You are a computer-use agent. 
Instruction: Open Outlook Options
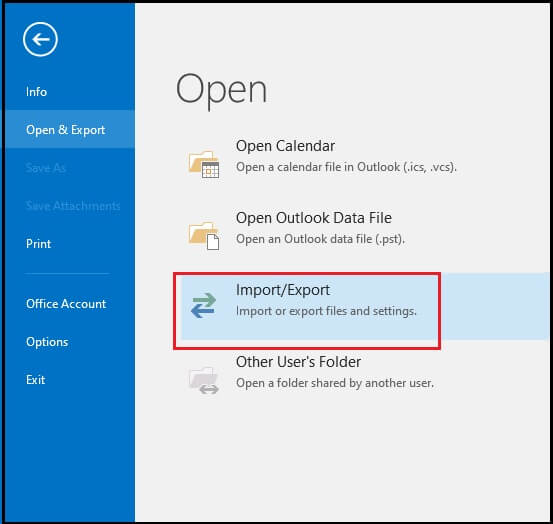tap(47, 342)
